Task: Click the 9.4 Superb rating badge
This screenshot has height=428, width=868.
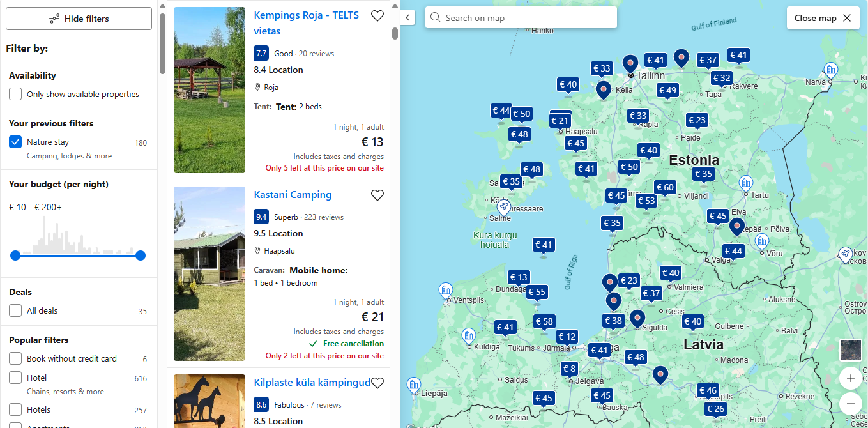Action: (x=261, y=217)
